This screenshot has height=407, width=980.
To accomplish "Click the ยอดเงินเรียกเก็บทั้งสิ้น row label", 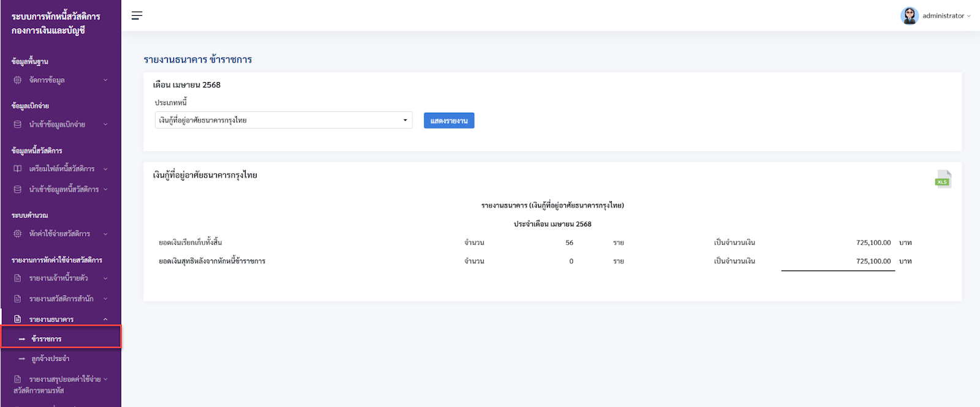I will click(190, 242).
